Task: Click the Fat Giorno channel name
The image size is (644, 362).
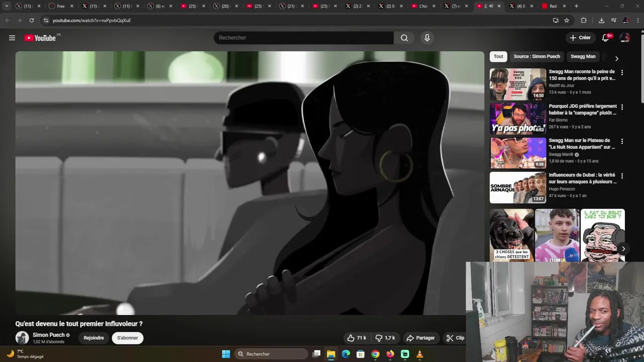Action: coord(558,120)
